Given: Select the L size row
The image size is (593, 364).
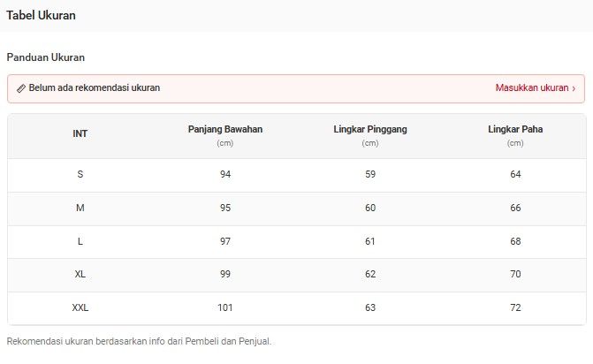Looking at the screenshot, I should point(80,241).
